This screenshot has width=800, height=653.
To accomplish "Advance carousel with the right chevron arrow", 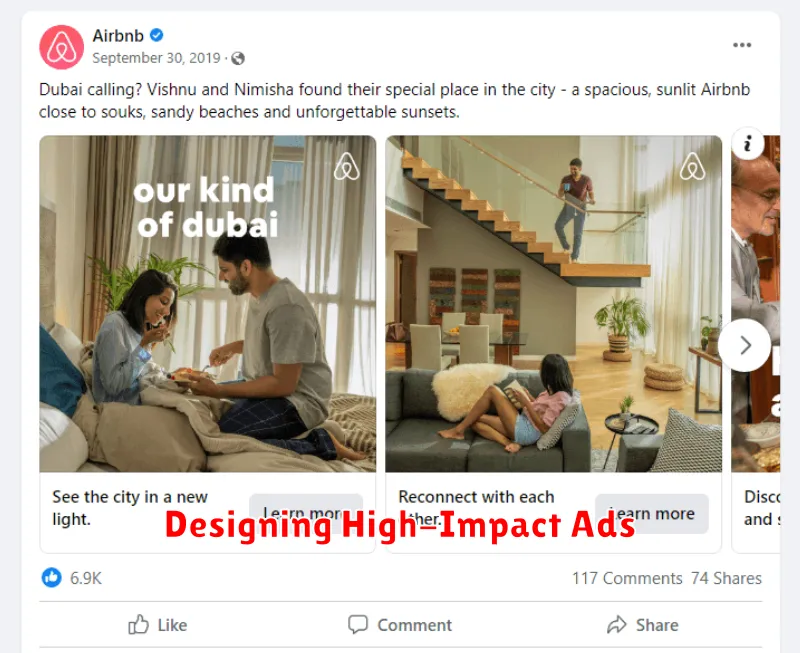I will tap(745, 345).
